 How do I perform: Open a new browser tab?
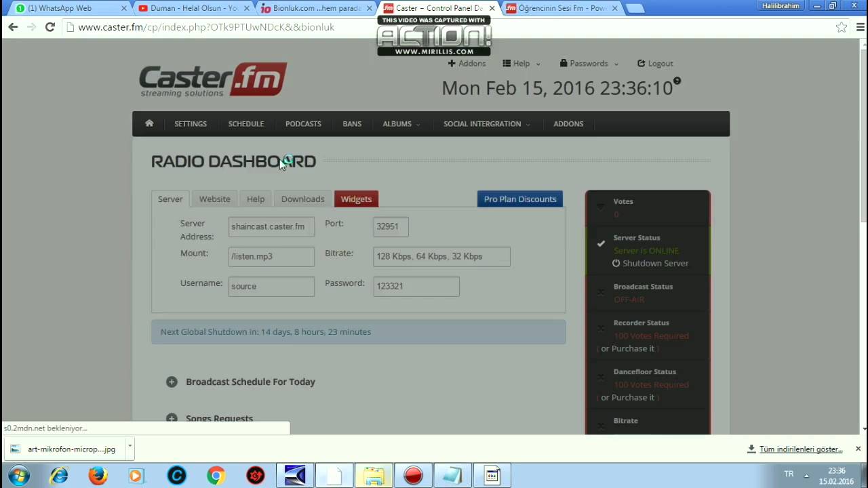[634, 8]
